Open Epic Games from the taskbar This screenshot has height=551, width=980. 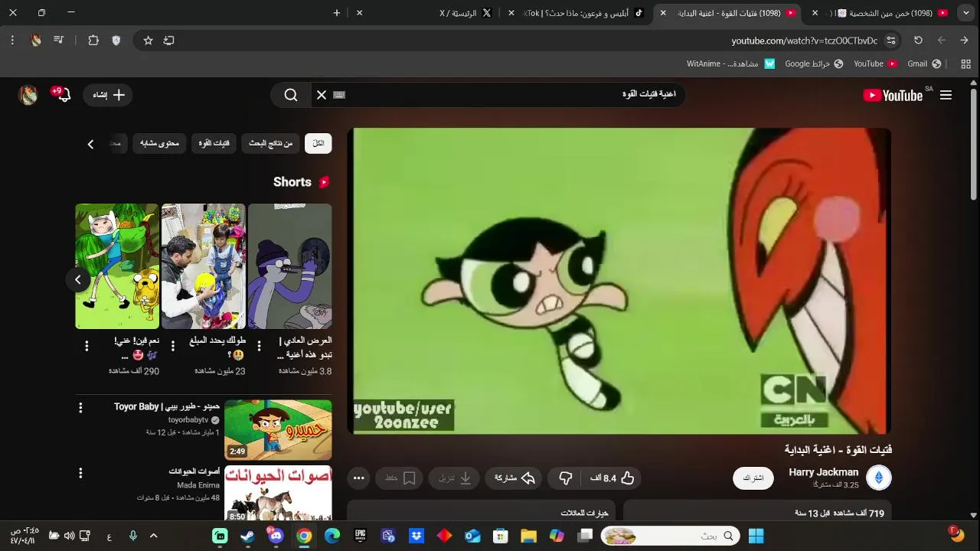tap(360, 536)
